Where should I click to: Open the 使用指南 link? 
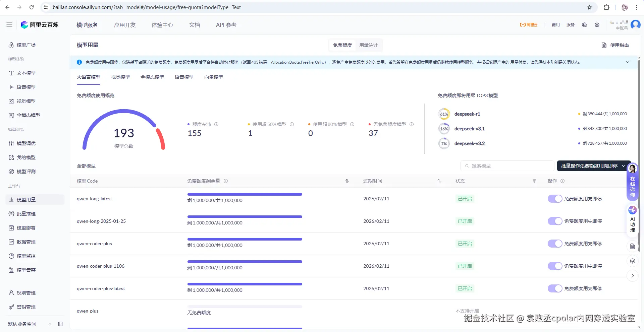click(x=615, y=45)
